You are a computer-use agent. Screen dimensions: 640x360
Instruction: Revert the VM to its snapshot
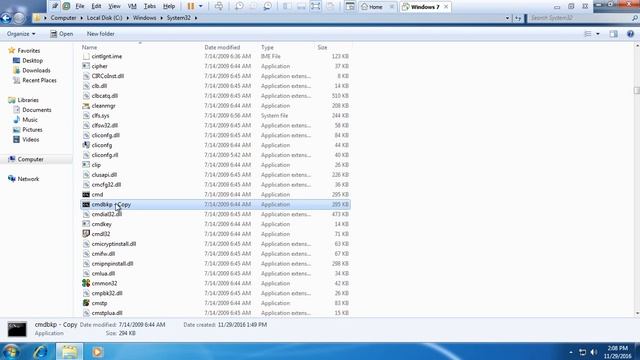(x=253, y=6)
